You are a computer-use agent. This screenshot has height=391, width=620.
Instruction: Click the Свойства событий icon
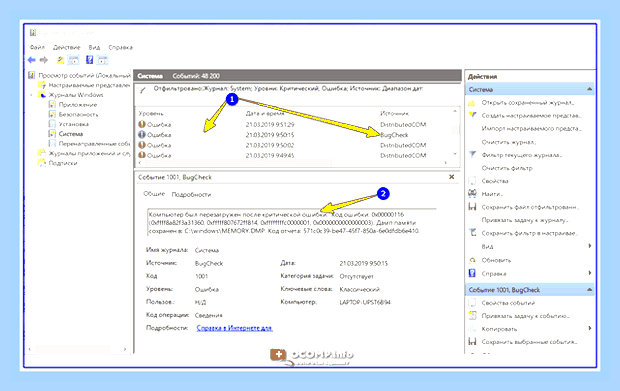472,303
